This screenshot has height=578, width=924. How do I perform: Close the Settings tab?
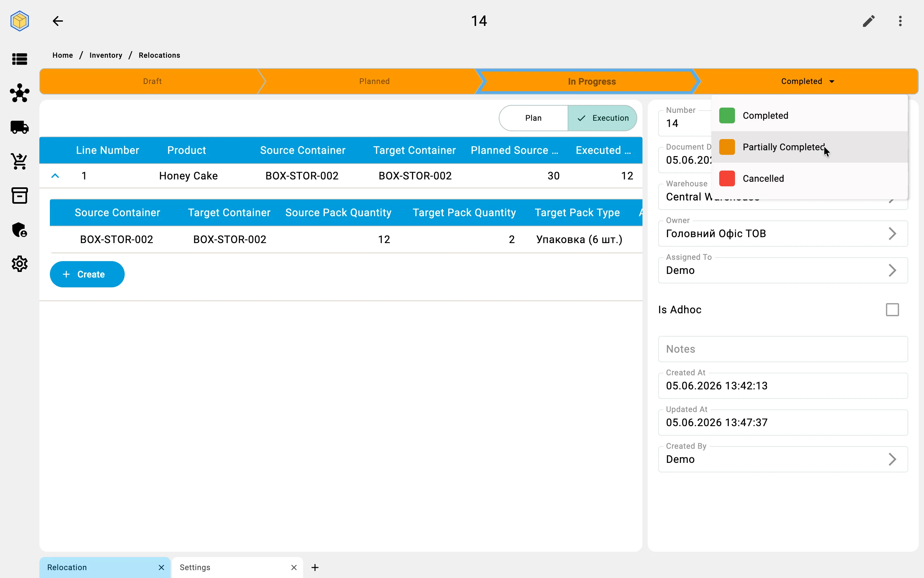click(294, 567)
